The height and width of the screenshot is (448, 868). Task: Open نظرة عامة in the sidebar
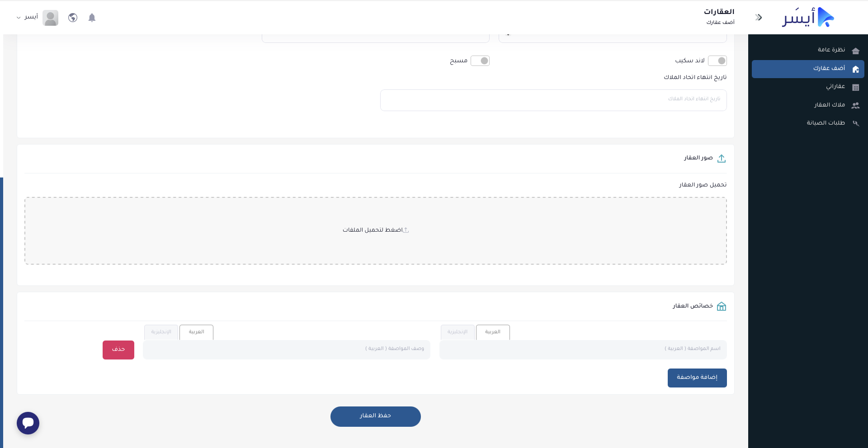click(x=831, y=50)
